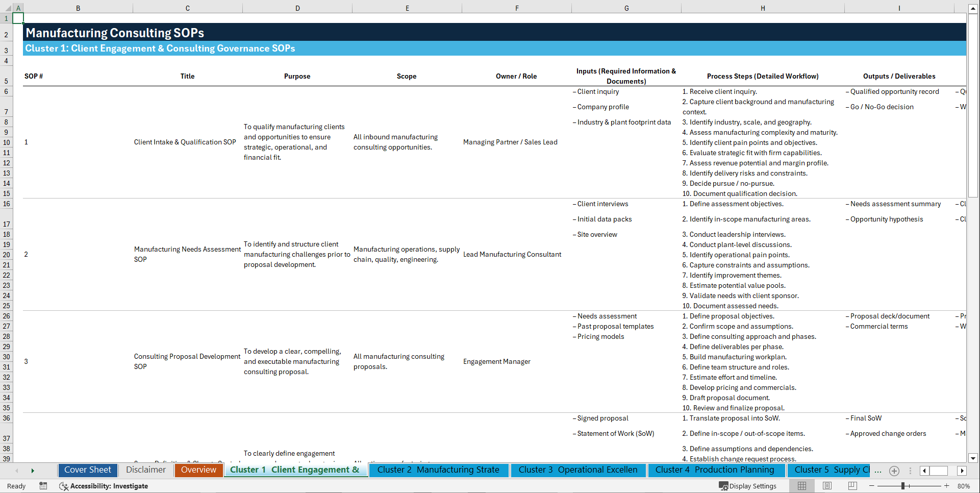Zoom out using the minus control
Image resolution: width=980 pixels, height=493 pixels.
point(872,486)
